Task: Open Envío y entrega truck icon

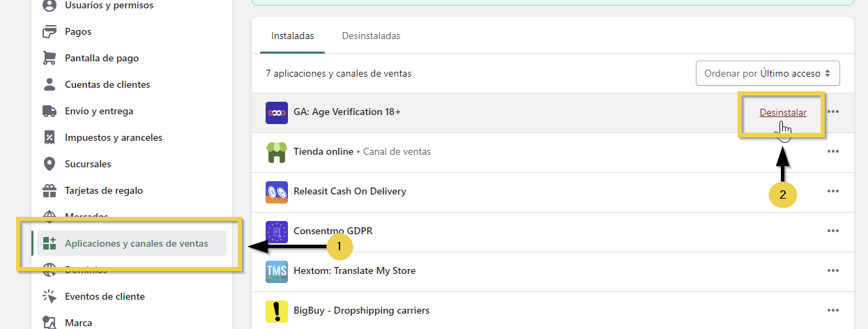Action: point(50,112)
